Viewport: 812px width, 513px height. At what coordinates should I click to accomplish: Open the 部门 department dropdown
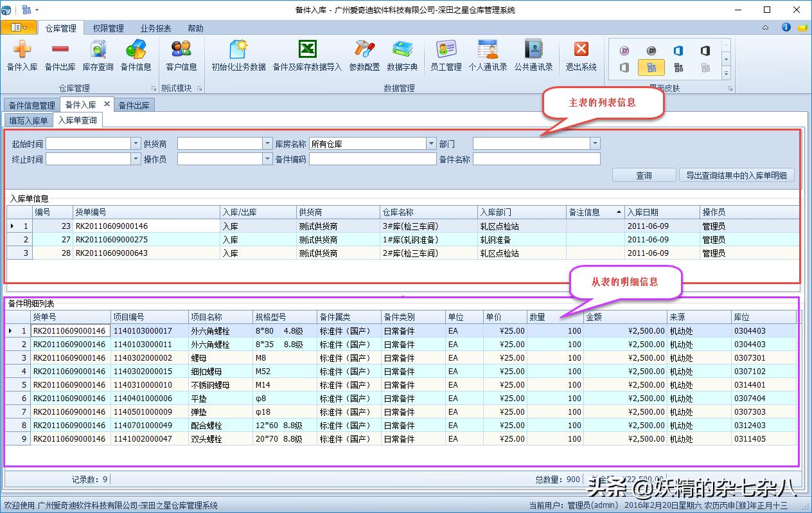click(594, 143)
